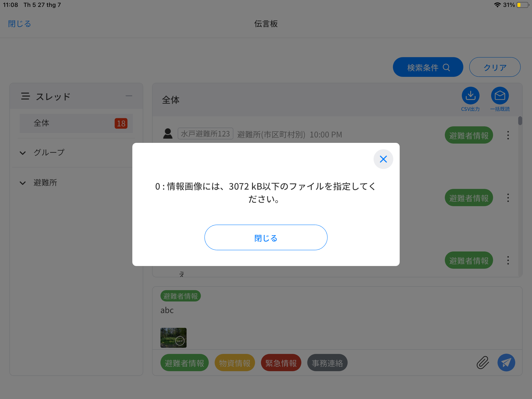Image resolution: width=532 pixels, height=399 pixels.
Task: Close the error dialog with X icon
Action: (383, 159)
